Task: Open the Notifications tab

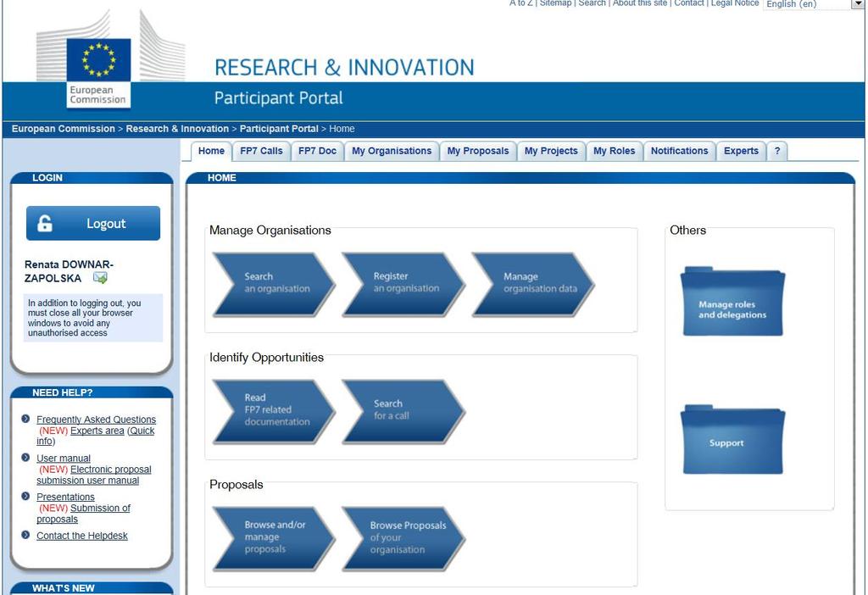Action: click(679, 151)
